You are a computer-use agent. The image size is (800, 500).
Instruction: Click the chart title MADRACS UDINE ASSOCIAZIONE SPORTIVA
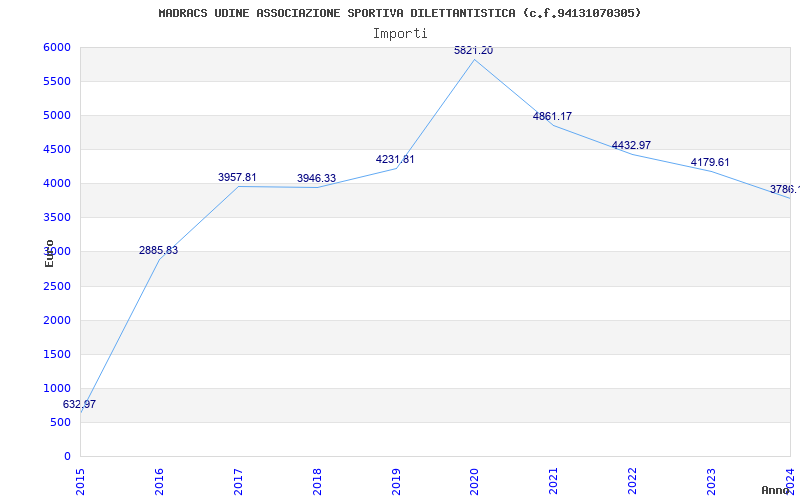tap(400, 13)
